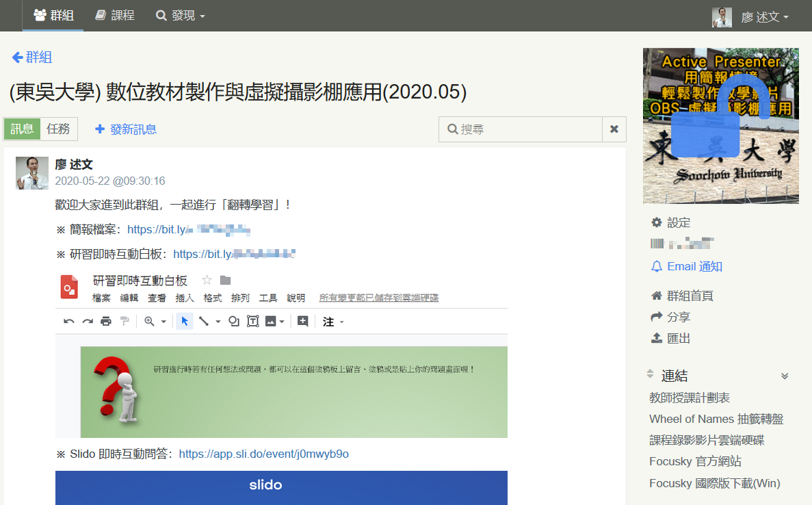Screen dimensions: 812x505
Task: Open the 查看 menu in the drawing
Action: (157, 298)
